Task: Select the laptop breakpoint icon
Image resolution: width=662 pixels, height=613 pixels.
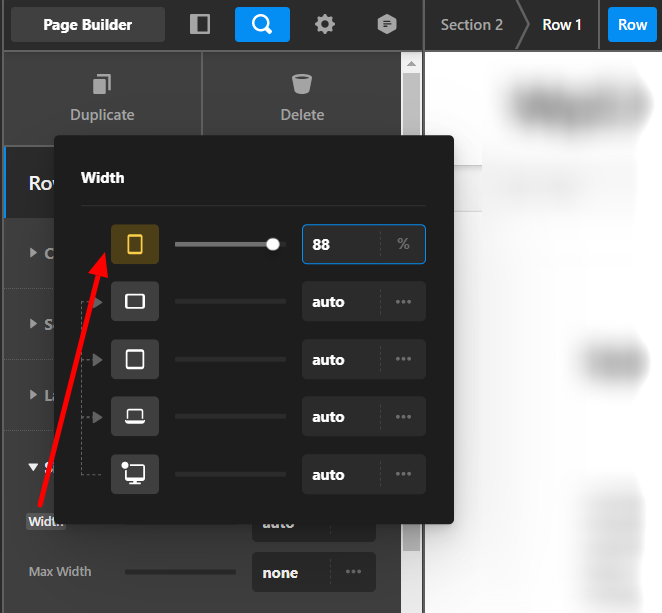Action: [135, 417]
